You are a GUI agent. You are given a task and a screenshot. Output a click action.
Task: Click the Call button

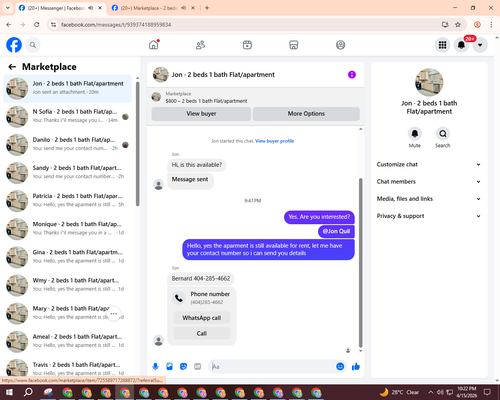(x=202, y=333)
